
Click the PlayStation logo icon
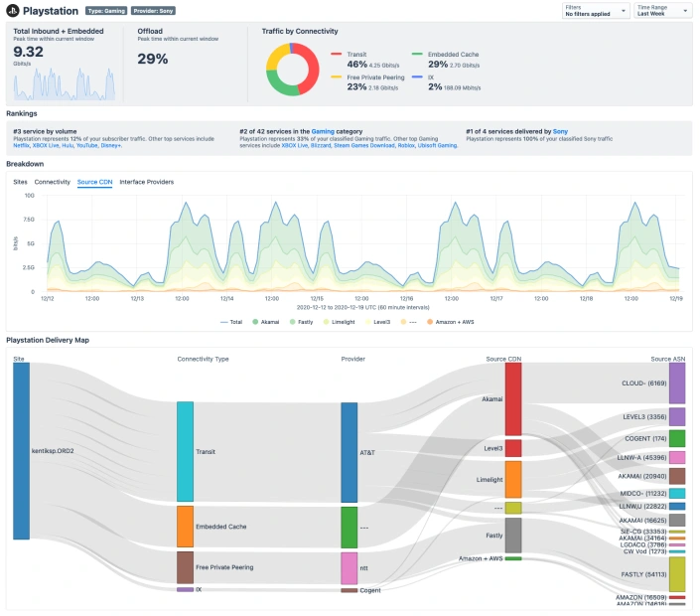tap(13, 10)
